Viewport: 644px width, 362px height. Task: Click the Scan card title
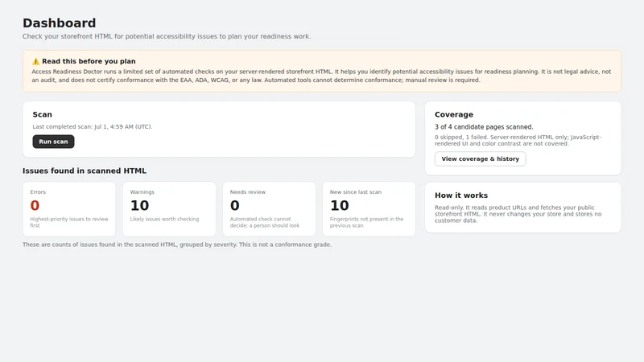pos(43,114)
